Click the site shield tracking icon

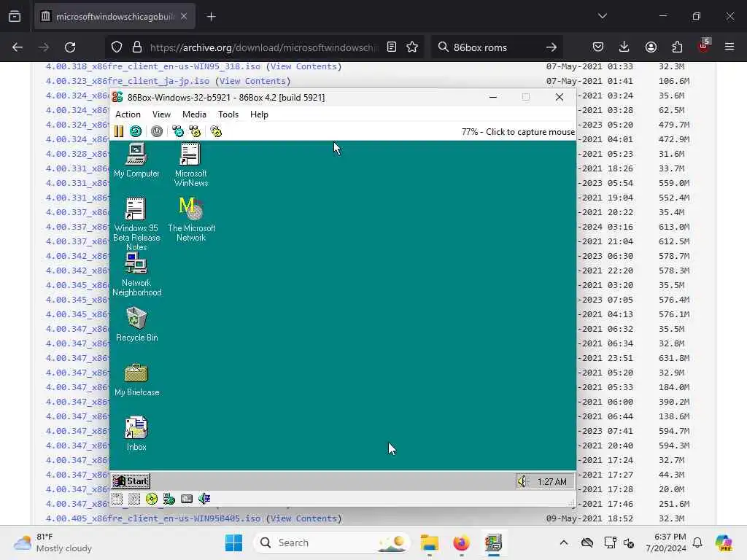(x=117, y=47)
